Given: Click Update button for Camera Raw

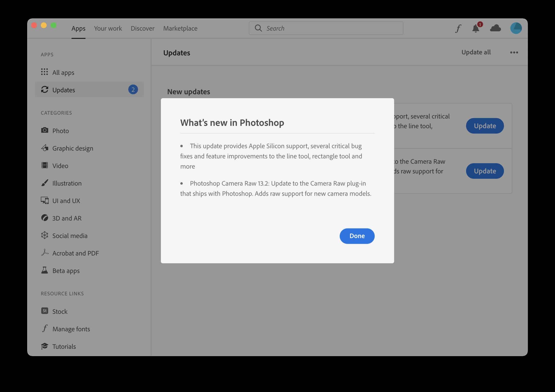Looking at the screenshot, I should click(x=485, y=171).
